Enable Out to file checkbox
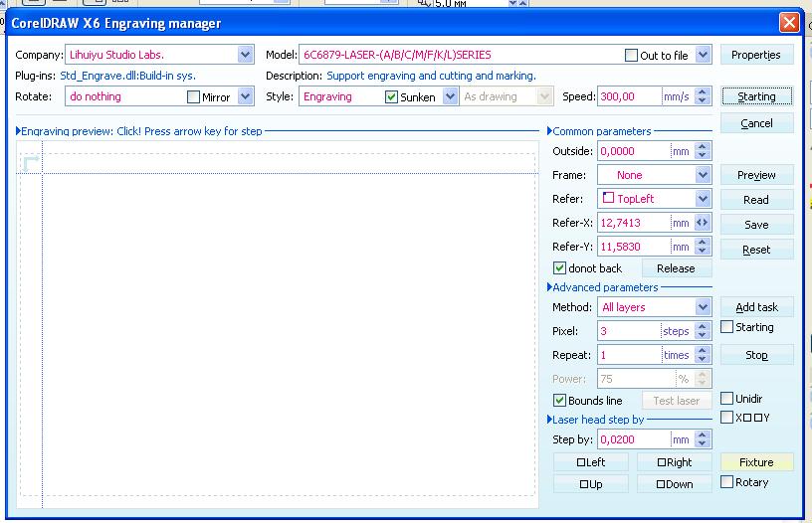The image size is (812, 523). pyautogui.click(x=631, y=55)
